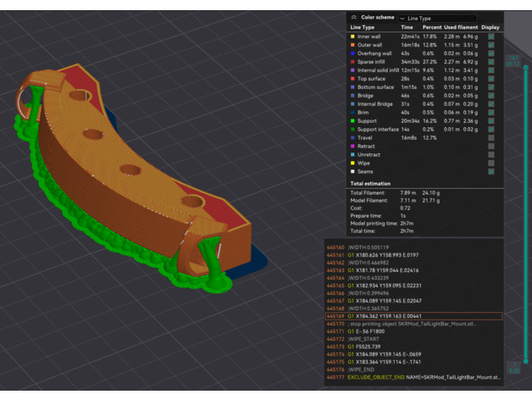
Task: Collapse the Color scheme legend panel
Action: click(x=353, y=17)
